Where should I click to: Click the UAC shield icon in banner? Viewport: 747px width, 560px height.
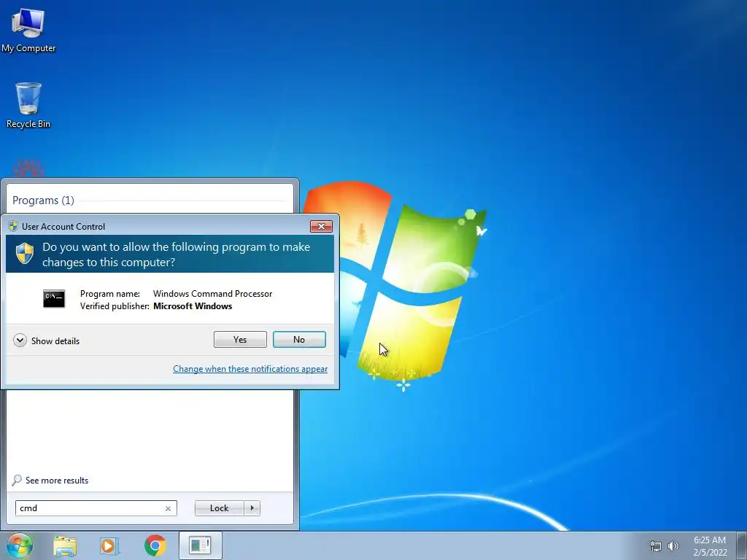pyautogui.click(x=25, y=253)
